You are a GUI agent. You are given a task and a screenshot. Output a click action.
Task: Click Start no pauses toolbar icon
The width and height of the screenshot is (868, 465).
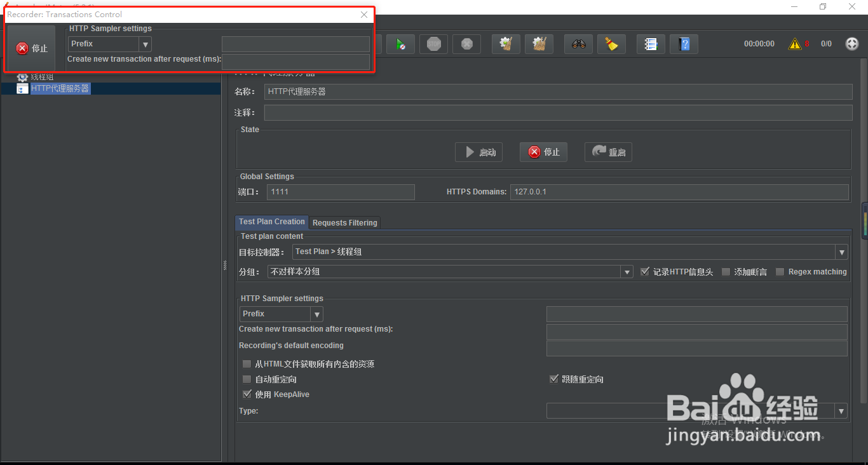(401, 44)
